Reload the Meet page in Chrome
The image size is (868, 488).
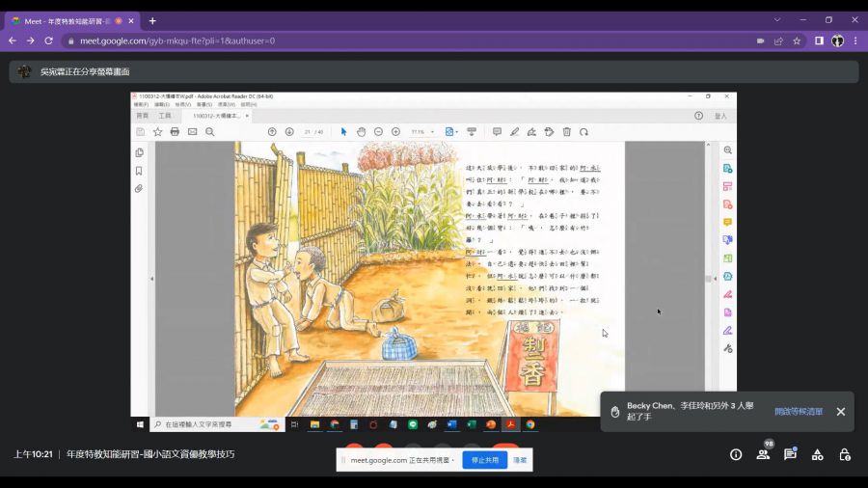pos(49,41)
